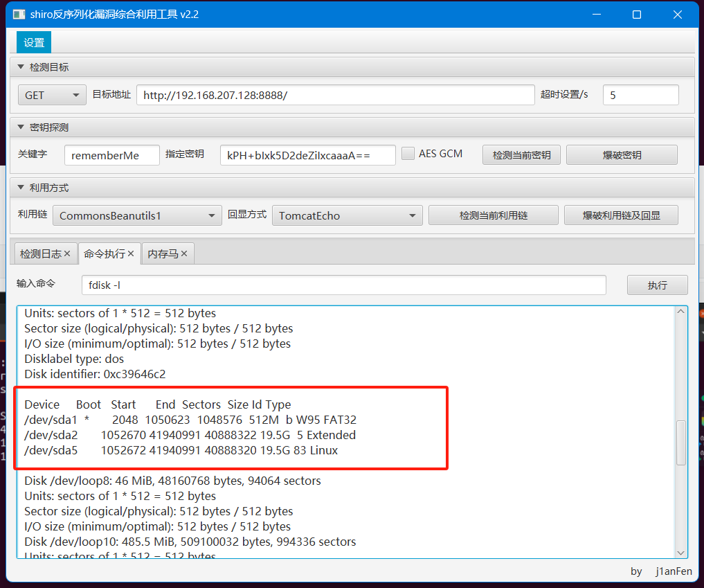This screenshot has height=588, width=704.
Task: Click the rememberMe keyword field
Action: pyautogui.click(x=112, y=155)
